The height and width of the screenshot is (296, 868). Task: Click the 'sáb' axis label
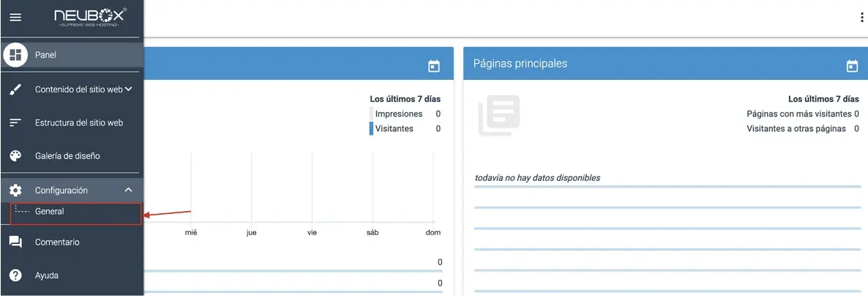coord(373,233)
